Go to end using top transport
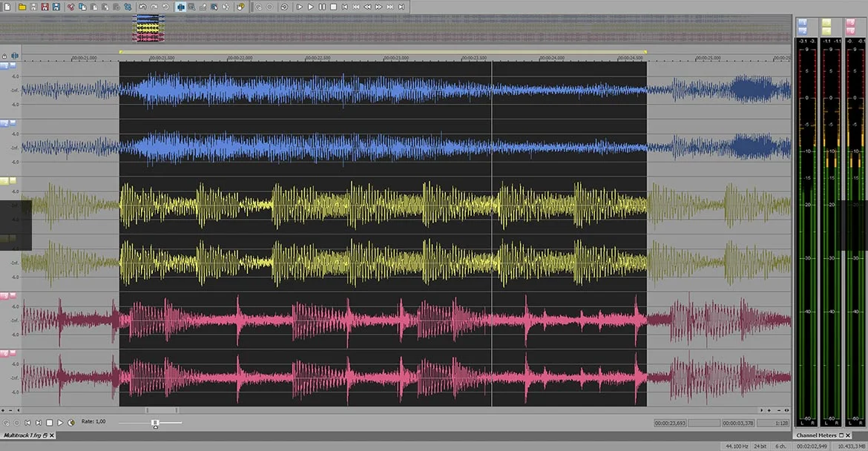This screenshot has height=451, width=868. pyautogui.click(x=401, y=7)
